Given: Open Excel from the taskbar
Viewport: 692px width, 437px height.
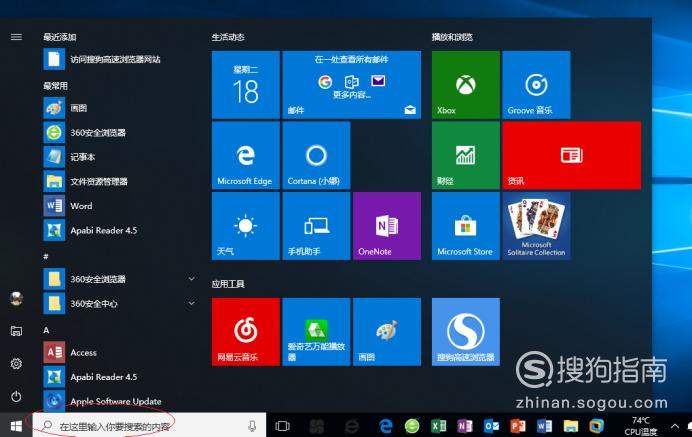Looking at the screenshot, I should 438,426.
